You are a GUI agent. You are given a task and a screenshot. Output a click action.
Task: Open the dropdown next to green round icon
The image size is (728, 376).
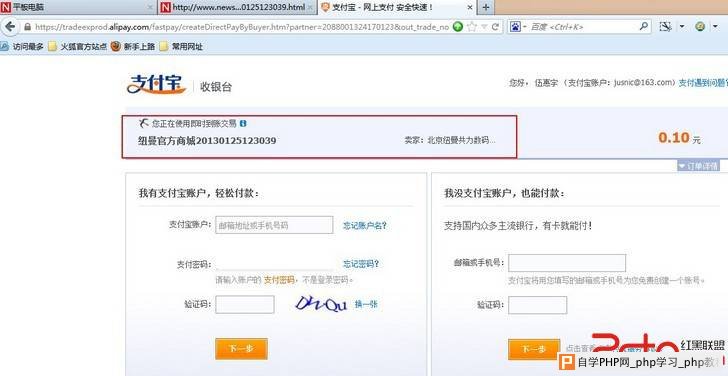(715, 27)
